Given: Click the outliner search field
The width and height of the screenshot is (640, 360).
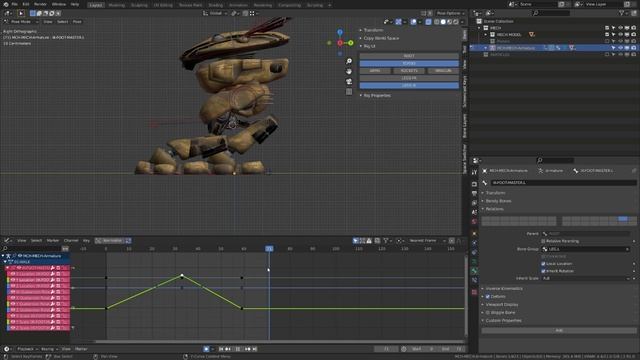Looking at the screenshot, I should coord(551,13).
